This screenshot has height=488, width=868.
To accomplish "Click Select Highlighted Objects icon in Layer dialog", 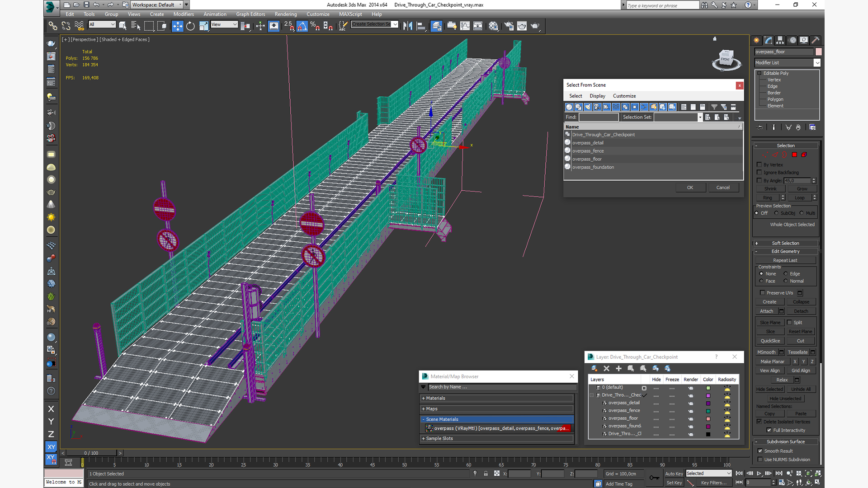I will (x=631, y=369).
